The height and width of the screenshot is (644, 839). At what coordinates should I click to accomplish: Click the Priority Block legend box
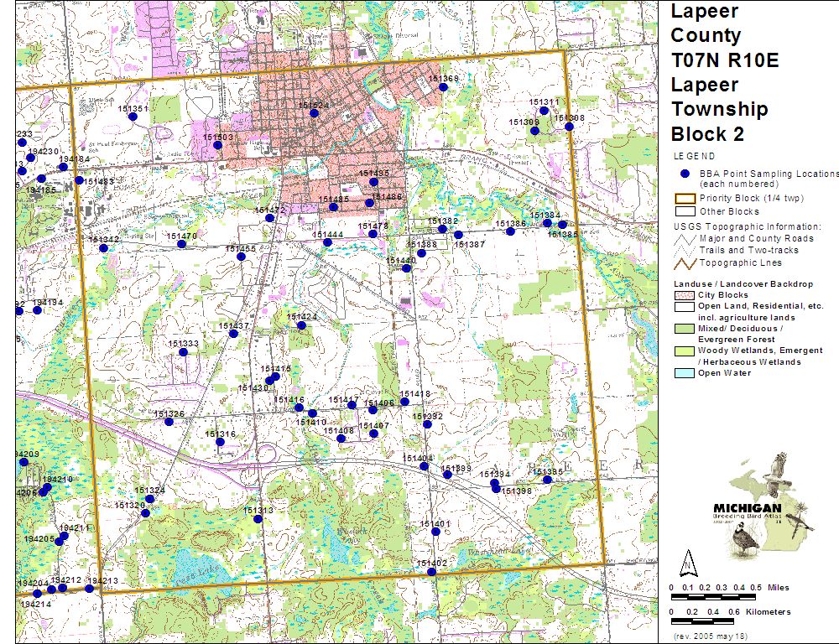(685, 199)
